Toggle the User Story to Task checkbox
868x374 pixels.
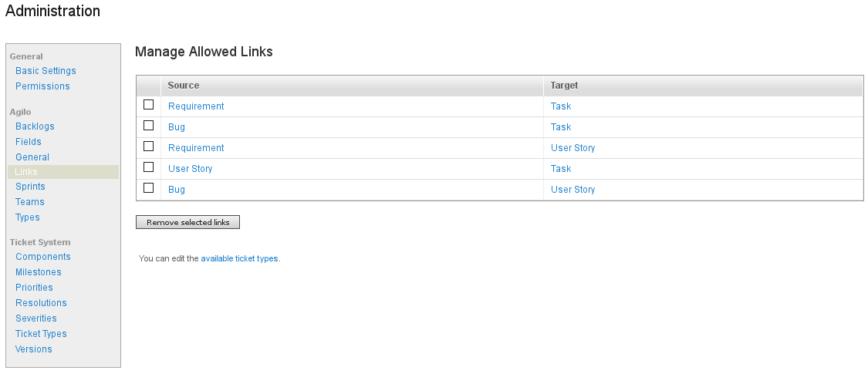(x=149, y=167)
